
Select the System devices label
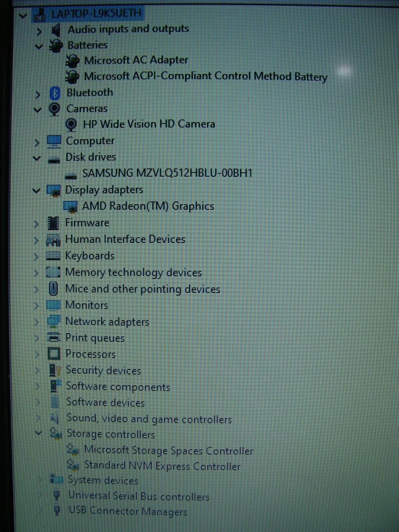[x=103, y=480]
